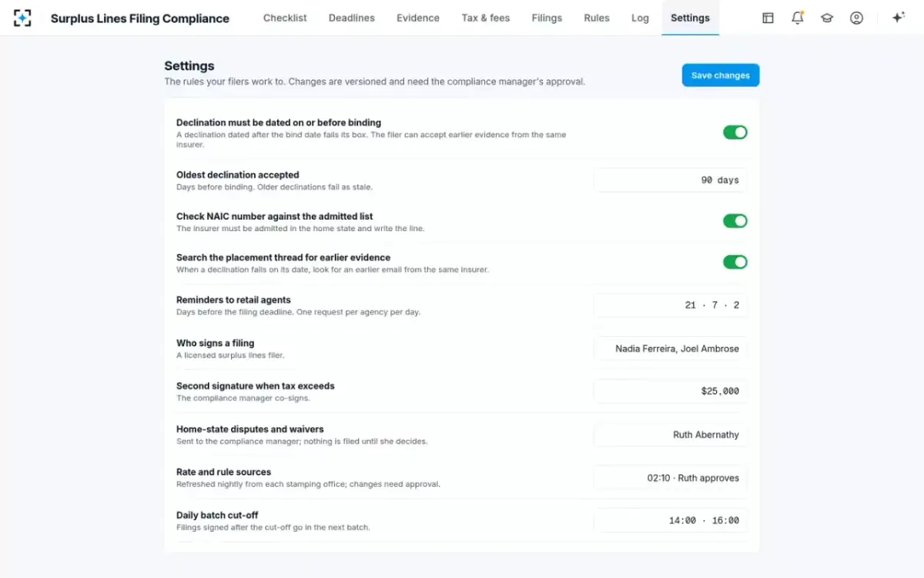
Task: Go to the Evidence tab
Action: coord(418,18)
